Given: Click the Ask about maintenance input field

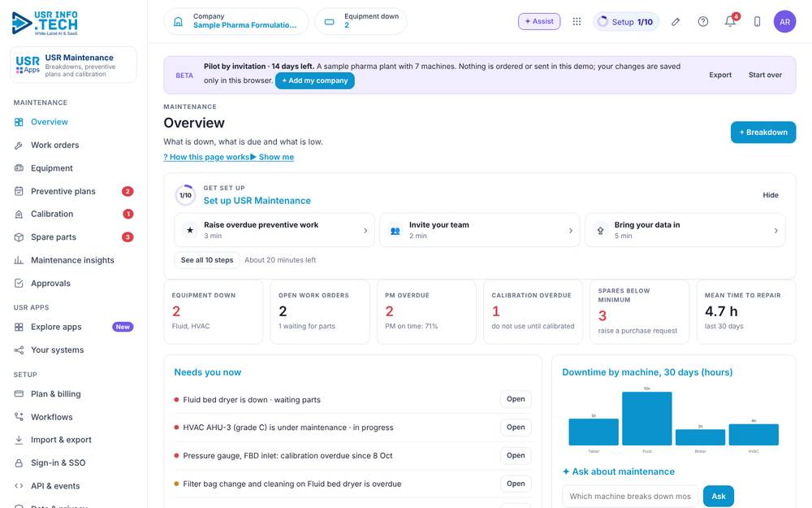Looking at the screenshot, I should tap(630, 496).
